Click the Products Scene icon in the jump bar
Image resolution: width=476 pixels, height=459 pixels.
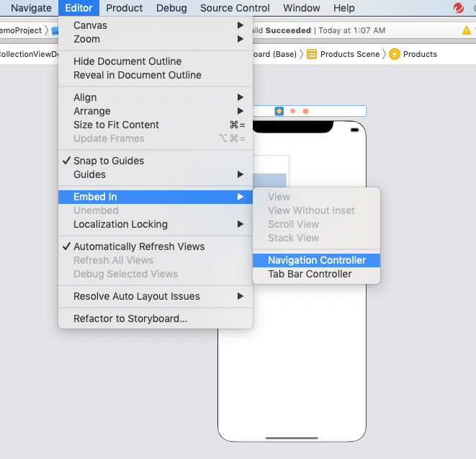312,54
